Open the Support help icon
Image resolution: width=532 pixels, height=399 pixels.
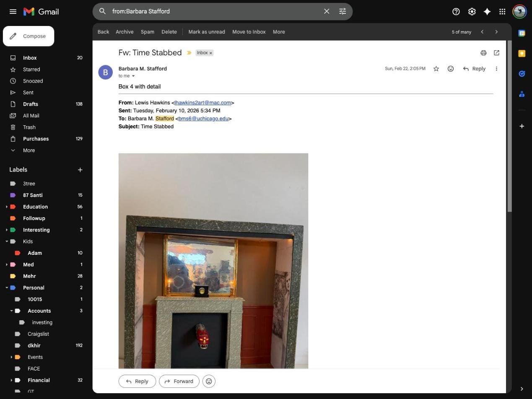tap(456, 12)
